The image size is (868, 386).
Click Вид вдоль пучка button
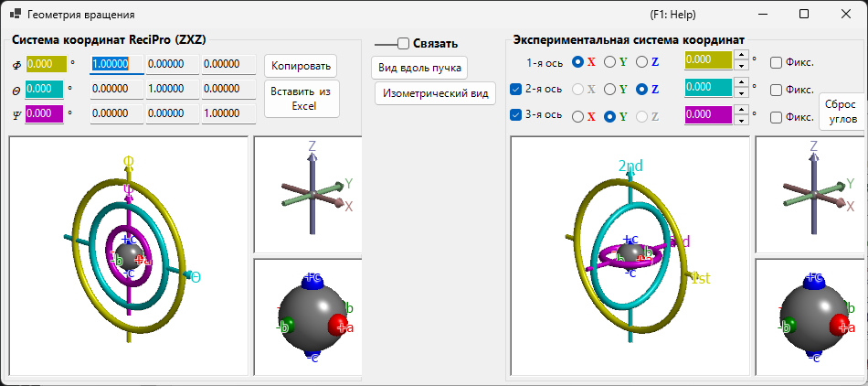419,68
